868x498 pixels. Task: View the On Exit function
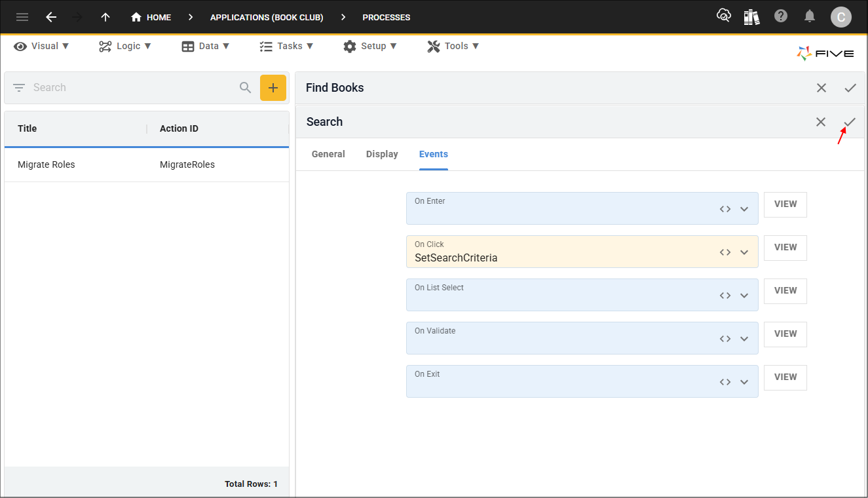click(785, 377)
